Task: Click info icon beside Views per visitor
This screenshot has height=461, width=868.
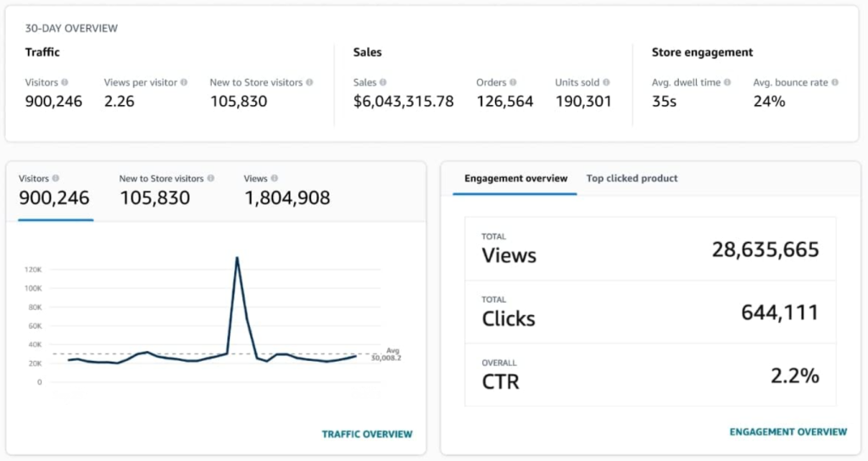Action: pos(184,83)
